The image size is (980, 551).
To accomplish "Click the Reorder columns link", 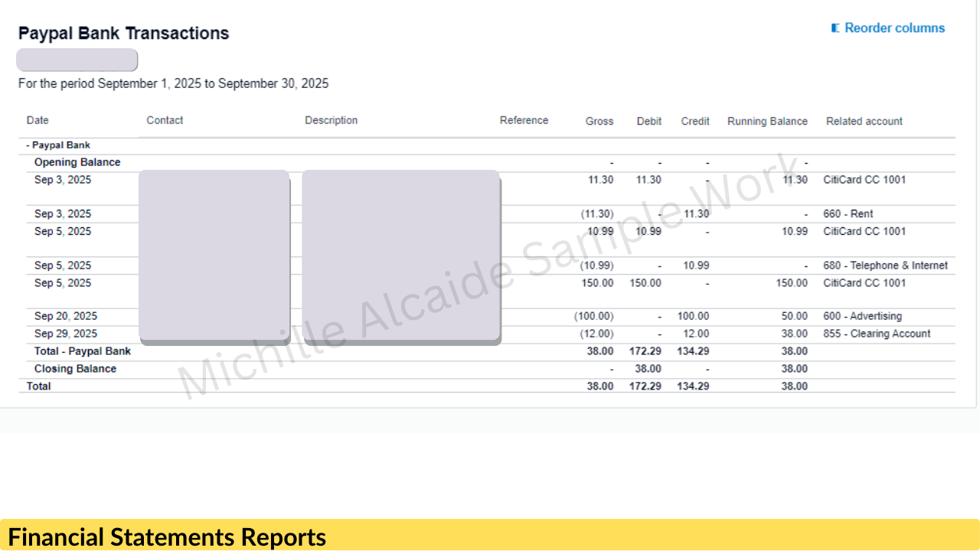I will click(888, 28).
